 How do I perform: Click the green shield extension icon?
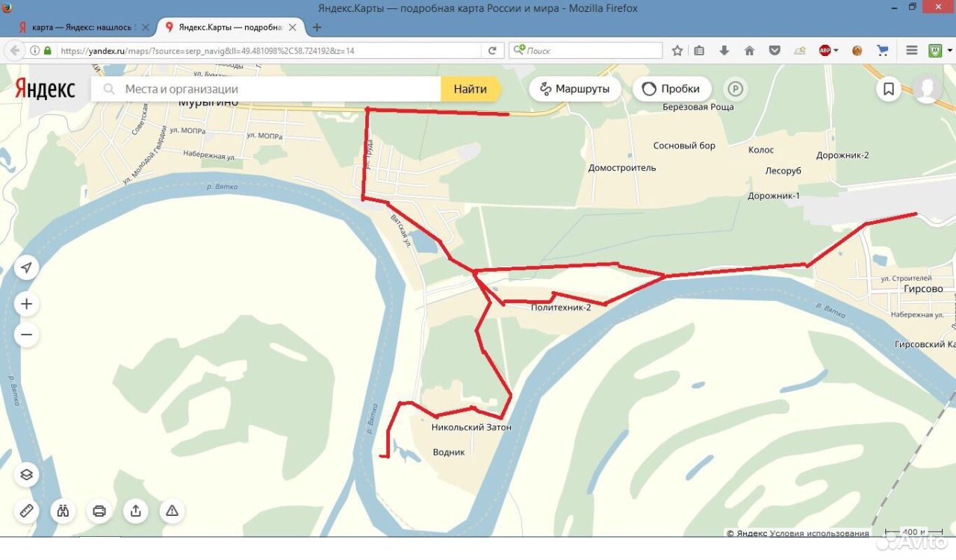(934, 51)
